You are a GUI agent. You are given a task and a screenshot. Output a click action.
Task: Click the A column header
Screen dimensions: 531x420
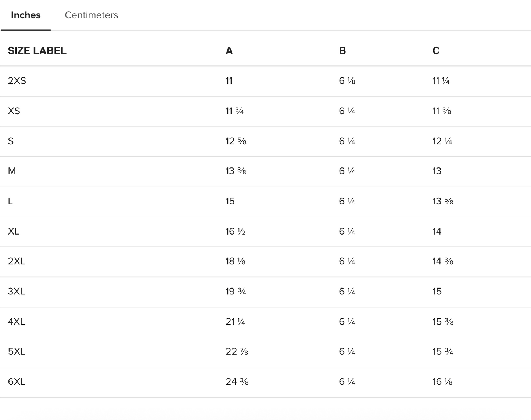point(229,51)
